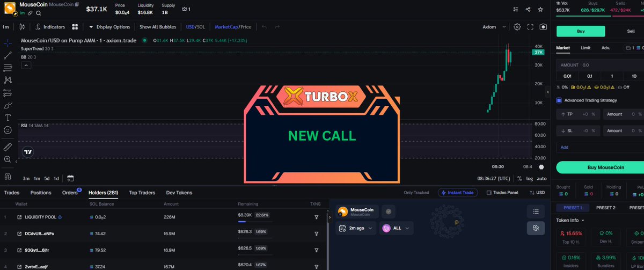Open the Trades Panel button
Viewport: 644px width, 270px height.
tap(501, 193)
